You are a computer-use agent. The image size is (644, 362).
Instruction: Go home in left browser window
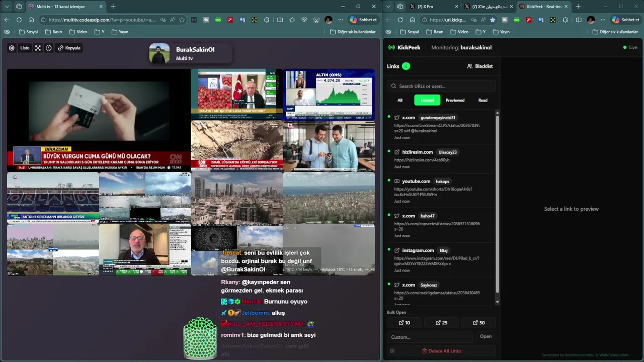click(x=31, y=20)
